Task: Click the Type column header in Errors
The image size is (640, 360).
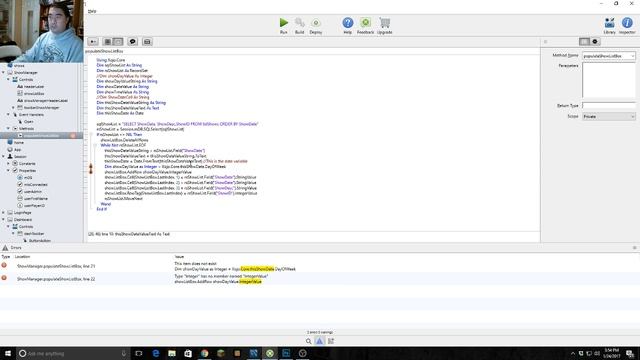Action: pos(6,257)
